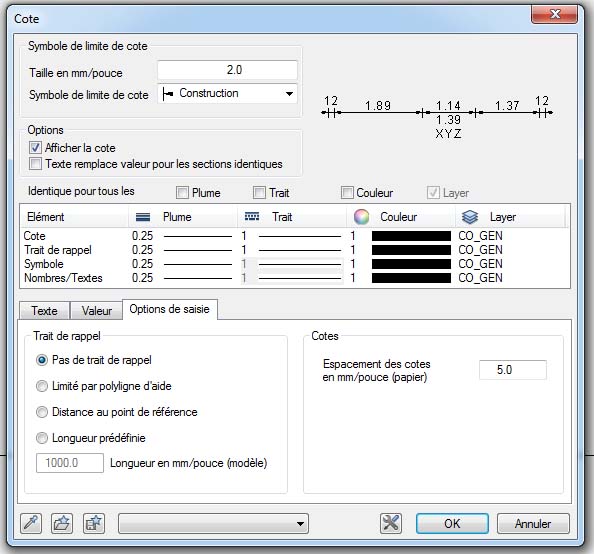Screen dimensions: 594x554
Task: Tick the Couleur identical-for-all checkbox
Action: [x=347, y=192]
